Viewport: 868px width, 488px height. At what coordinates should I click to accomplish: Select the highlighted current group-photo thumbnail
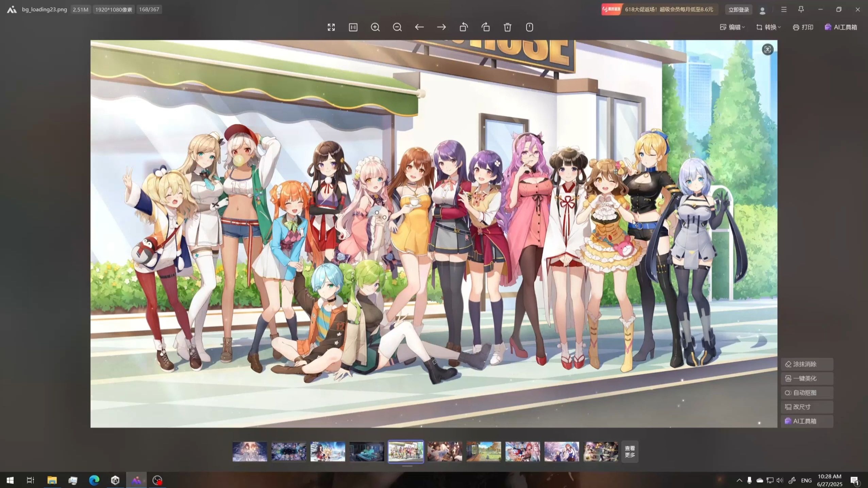[406, 452]
